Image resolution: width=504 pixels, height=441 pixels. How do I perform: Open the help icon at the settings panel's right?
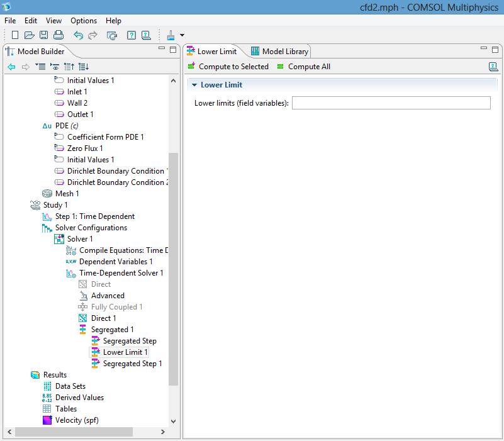click(493, 67)
